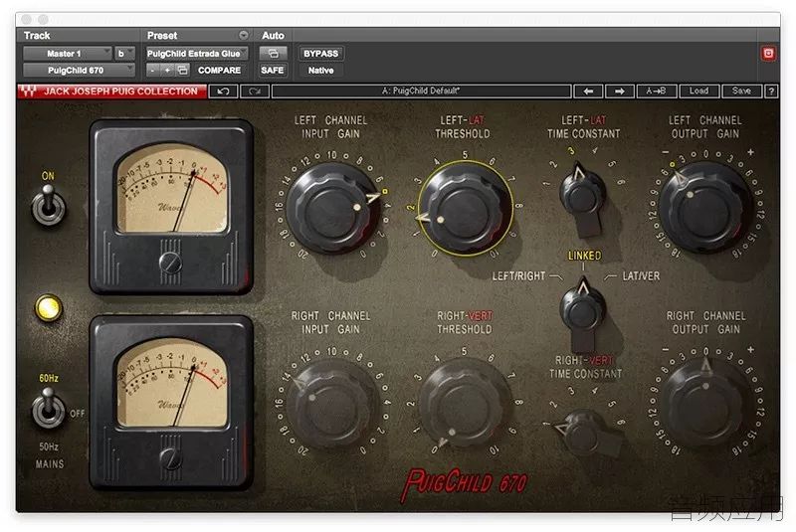Viewport: 796px width, 532px height.
Task: Click the Preset header label
Action: coord(162,36)
